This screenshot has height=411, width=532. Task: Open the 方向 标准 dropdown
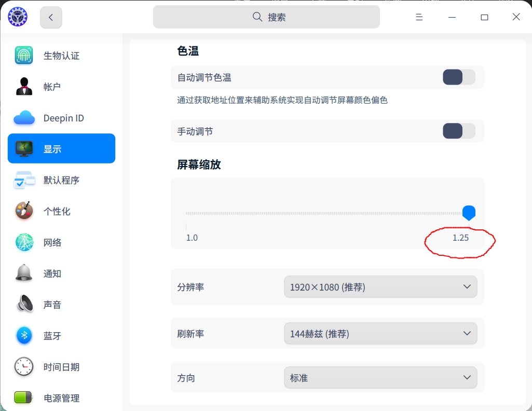(380, 377)
